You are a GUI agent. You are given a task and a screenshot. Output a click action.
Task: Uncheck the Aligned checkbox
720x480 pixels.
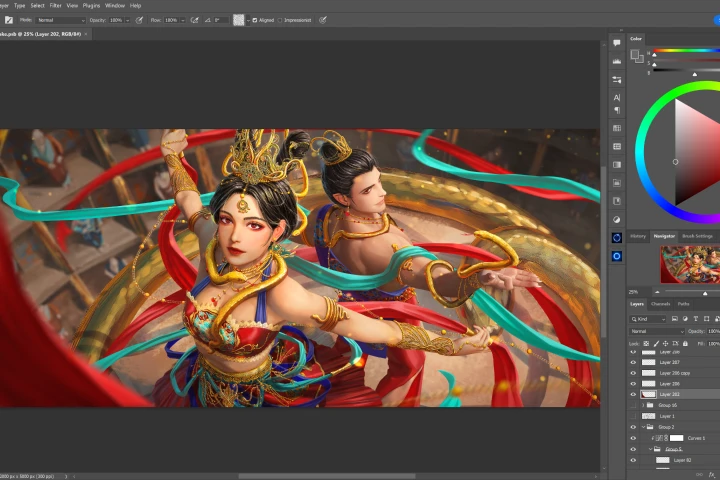(x=255, y=20)
